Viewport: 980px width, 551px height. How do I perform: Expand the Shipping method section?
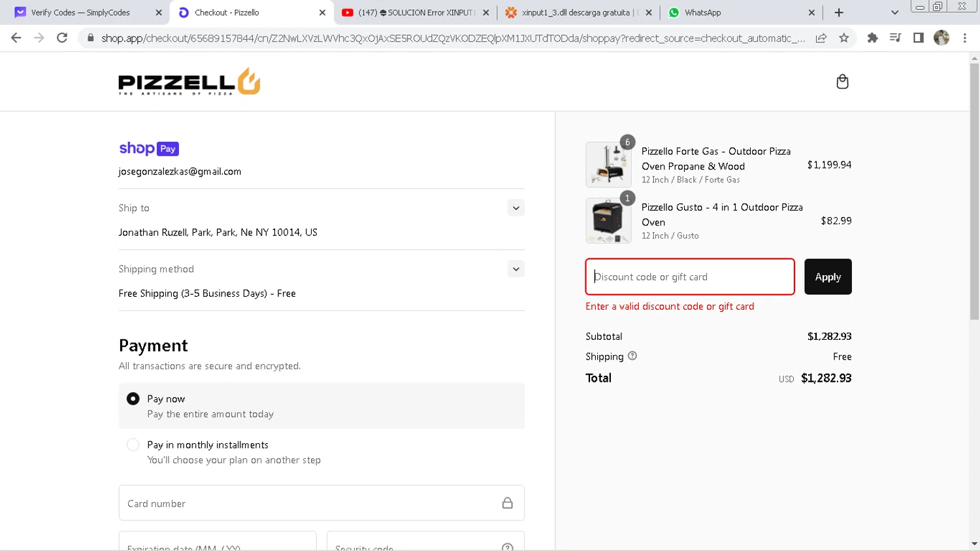click(516, 269)
